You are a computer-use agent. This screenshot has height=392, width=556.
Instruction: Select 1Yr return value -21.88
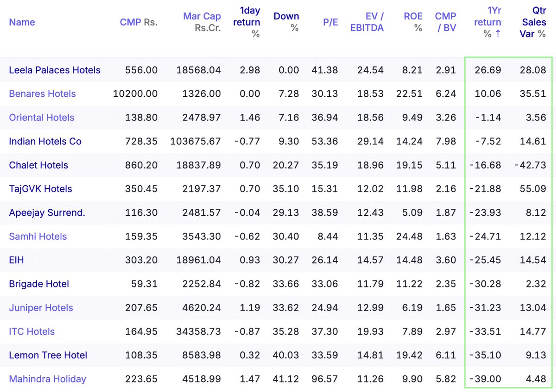point(485,189)
